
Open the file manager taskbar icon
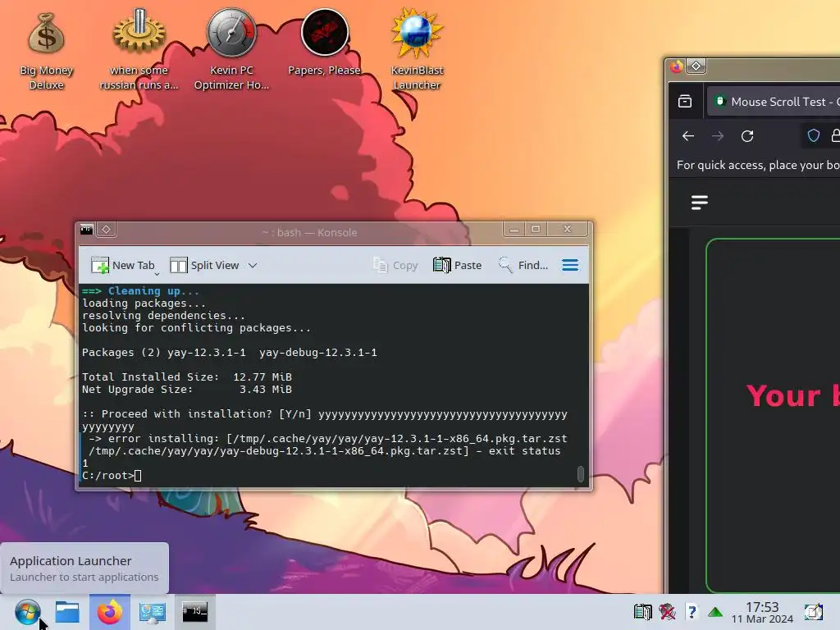pos(67,612)
